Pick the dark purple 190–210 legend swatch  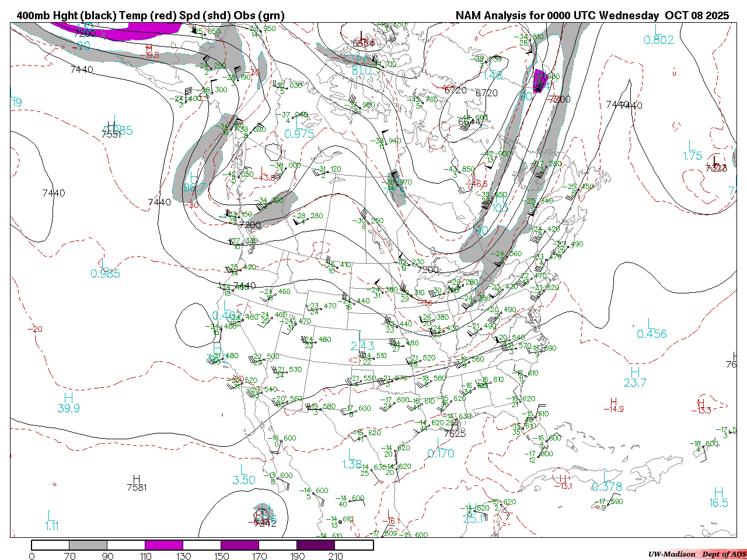pos(316,545)
